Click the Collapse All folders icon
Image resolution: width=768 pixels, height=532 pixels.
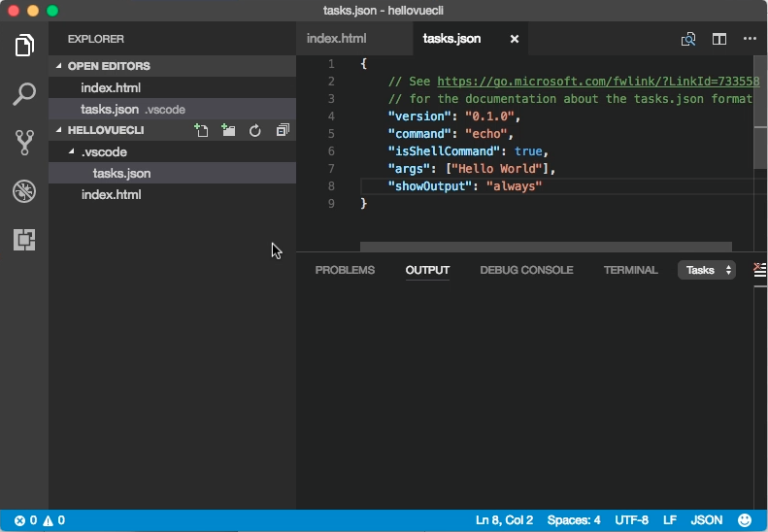tap(283, 130)
